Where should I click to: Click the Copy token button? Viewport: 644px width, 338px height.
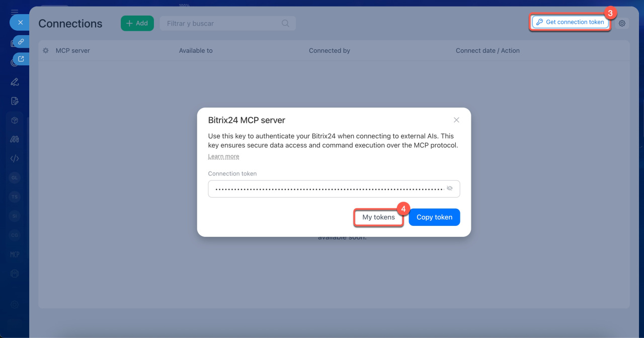point(434,217)
